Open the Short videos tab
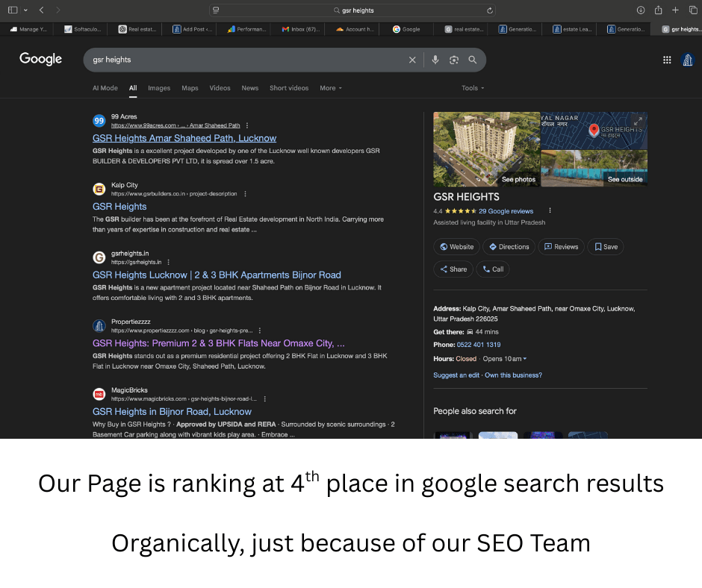The height and width of the screenshot is (588, 702). (289, 88)
